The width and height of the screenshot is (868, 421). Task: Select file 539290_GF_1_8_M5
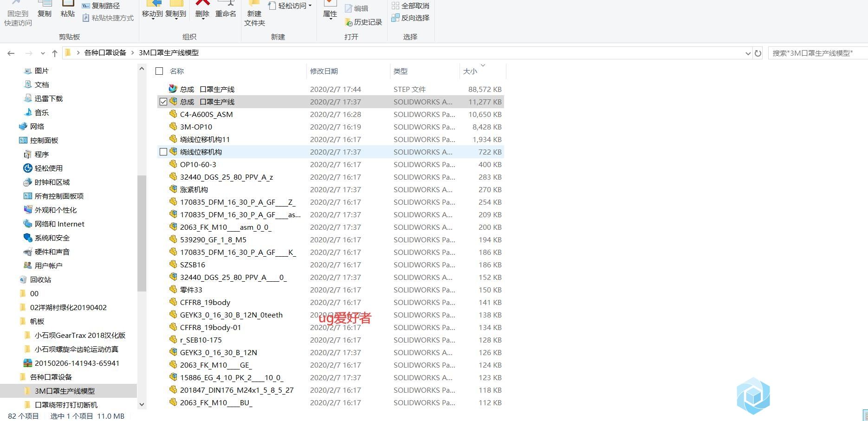tap(213, 240)
